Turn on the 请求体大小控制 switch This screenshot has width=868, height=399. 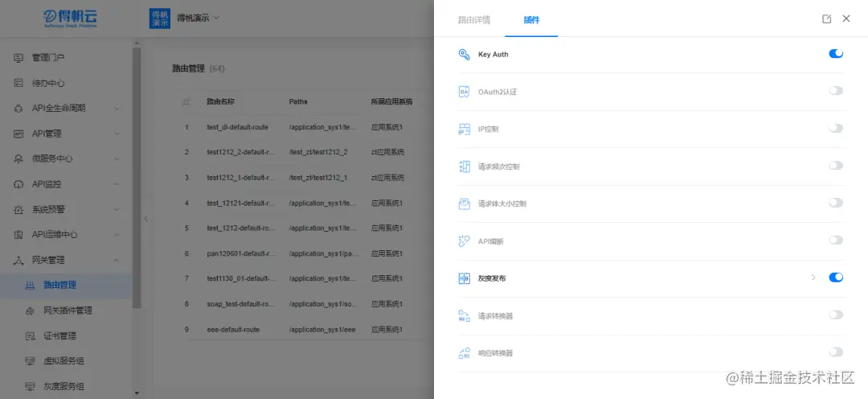coord(836,203)
